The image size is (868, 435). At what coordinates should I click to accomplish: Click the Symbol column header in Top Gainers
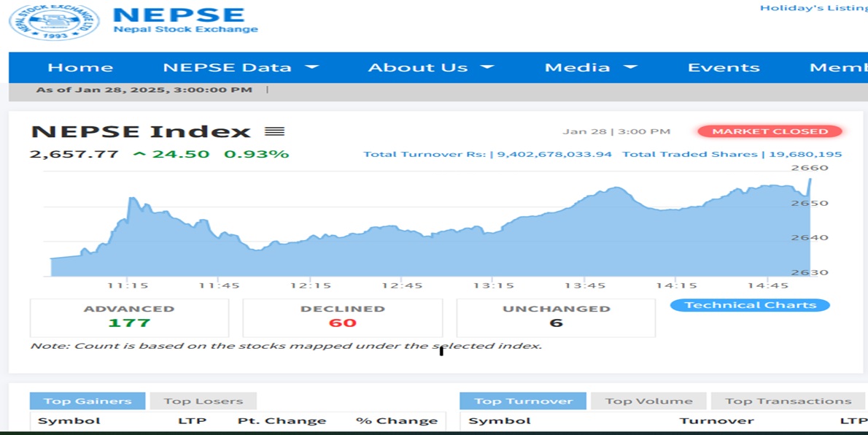(69, 421)
